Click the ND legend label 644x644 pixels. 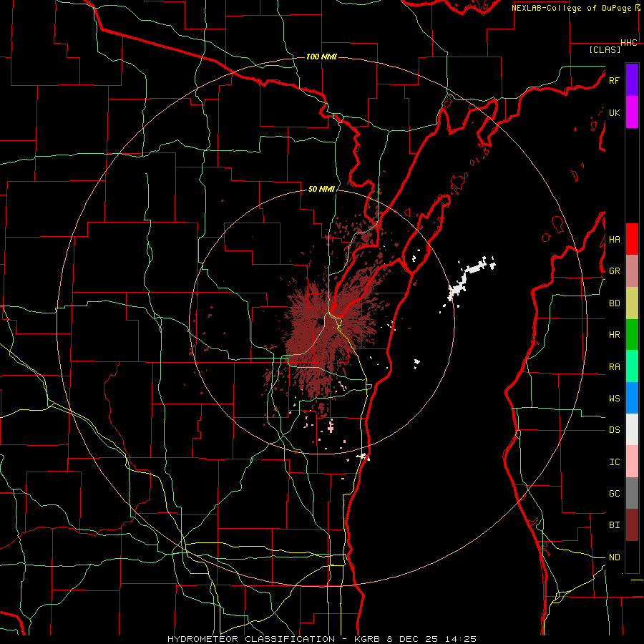(614, 557)
